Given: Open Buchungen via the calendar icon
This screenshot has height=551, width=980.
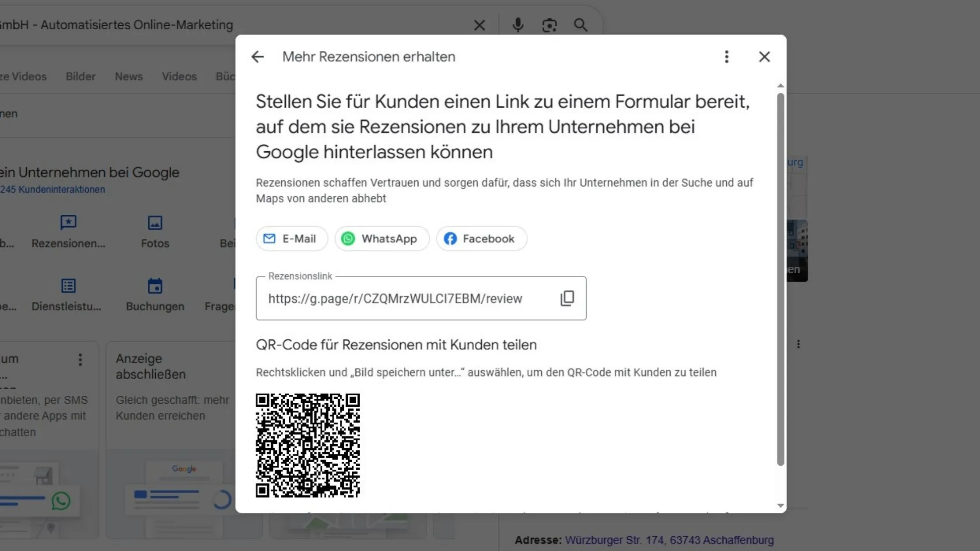Looking at the screenshot, I should (x=155, y=286).
